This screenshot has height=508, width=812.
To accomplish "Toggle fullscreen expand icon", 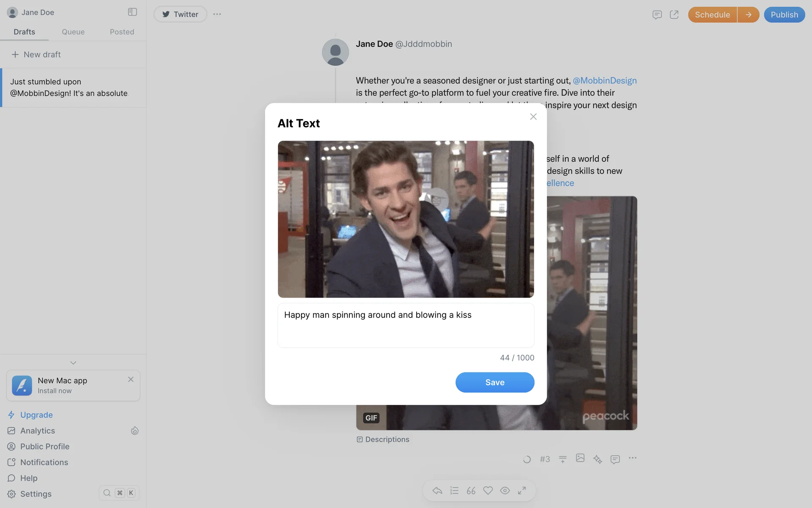I will (522, 490).
